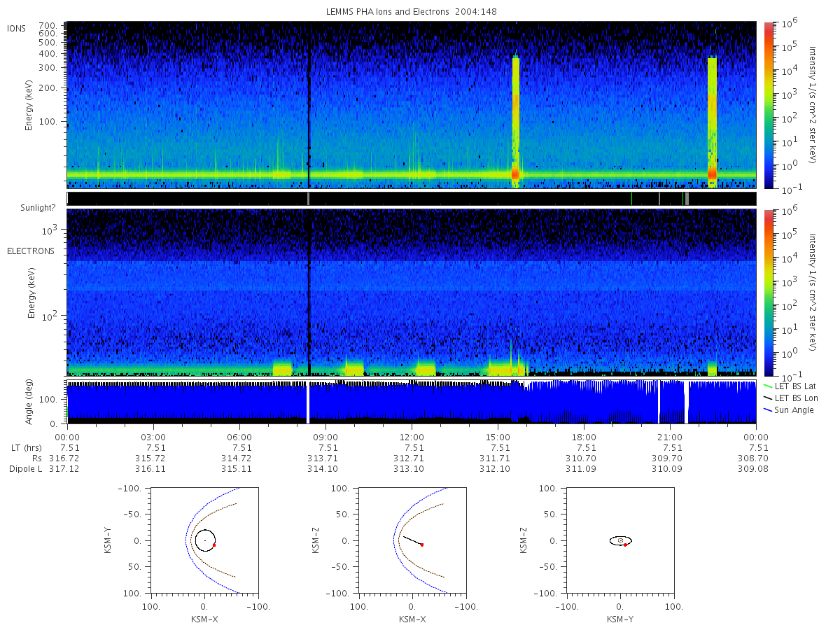Image resolution: width=840 pixels, height=630 pixels.
Task: Click the 09:00 time axis label
Action: click(x=325, y=437)
